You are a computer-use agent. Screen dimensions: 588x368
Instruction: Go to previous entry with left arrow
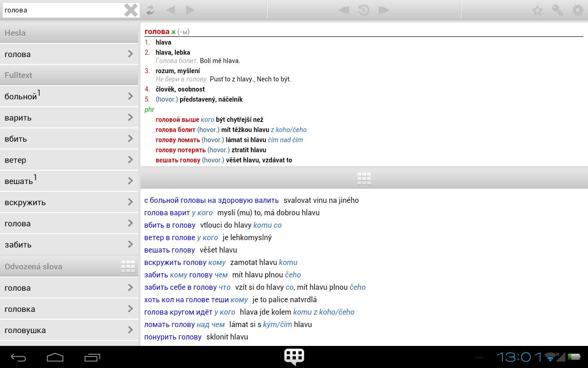(170, 10)
